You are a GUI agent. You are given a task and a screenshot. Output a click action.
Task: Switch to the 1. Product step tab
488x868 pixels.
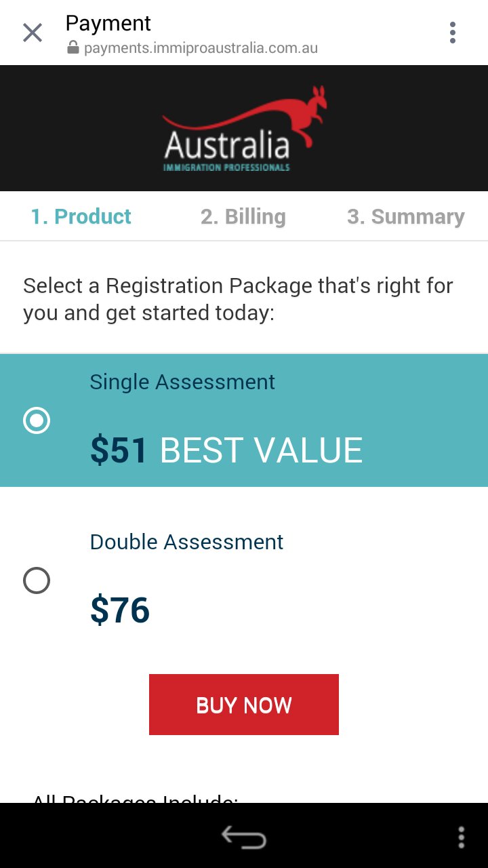(81, 217)
